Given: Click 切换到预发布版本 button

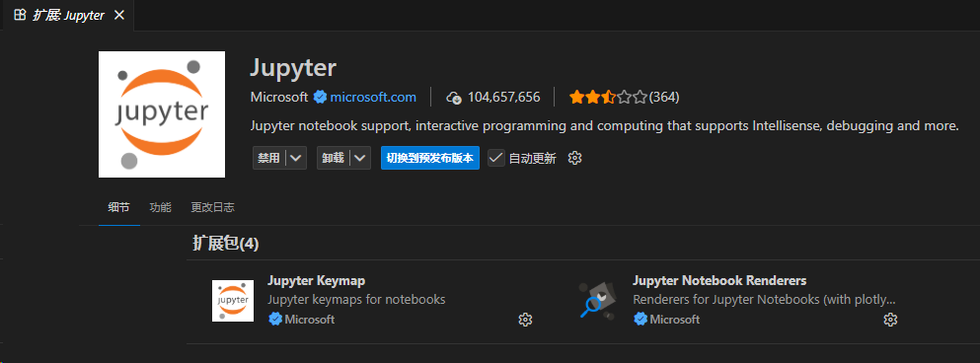Looking at the screenshot, I should coord(430,158).
